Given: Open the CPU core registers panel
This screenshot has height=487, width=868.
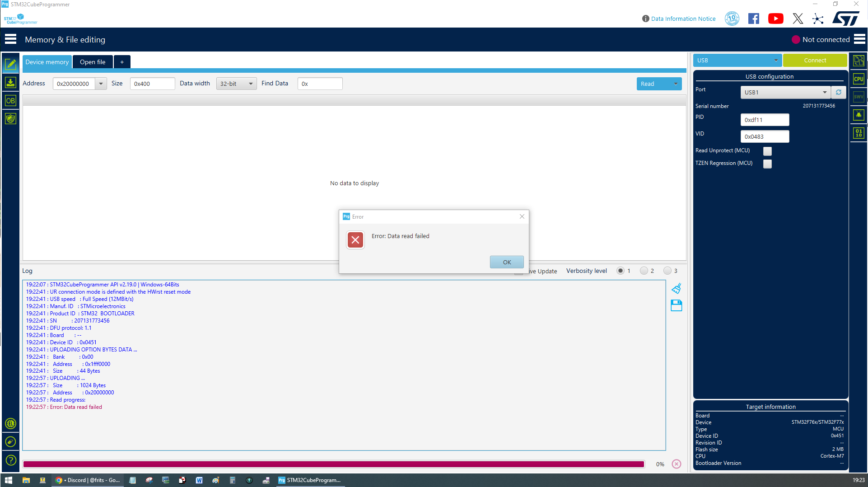Looking at the screenshot, I should (859, 79).
